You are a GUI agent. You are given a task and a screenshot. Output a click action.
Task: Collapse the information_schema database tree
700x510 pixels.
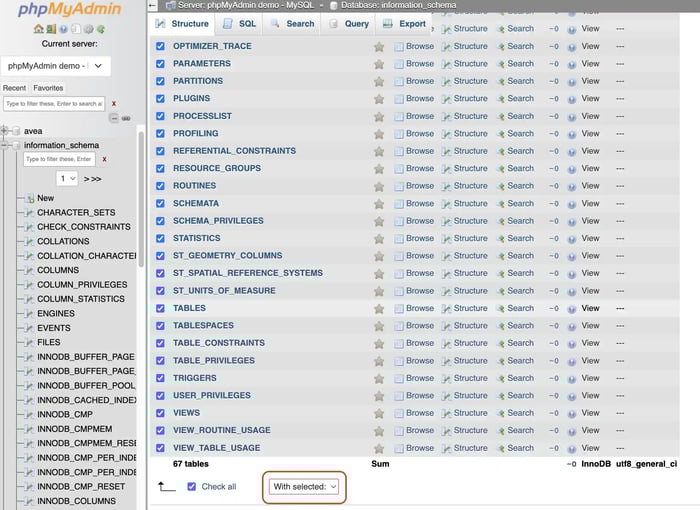(5, 146)
